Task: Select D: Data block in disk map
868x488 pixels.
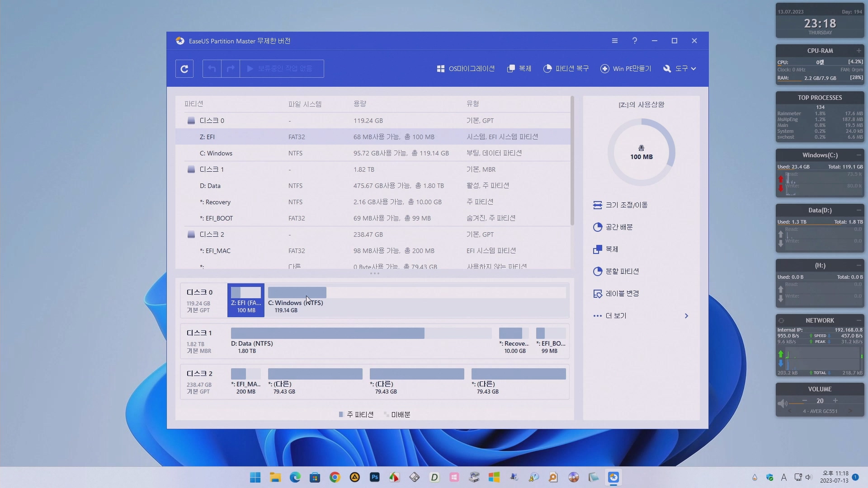Action: click(x=361, y=341)
